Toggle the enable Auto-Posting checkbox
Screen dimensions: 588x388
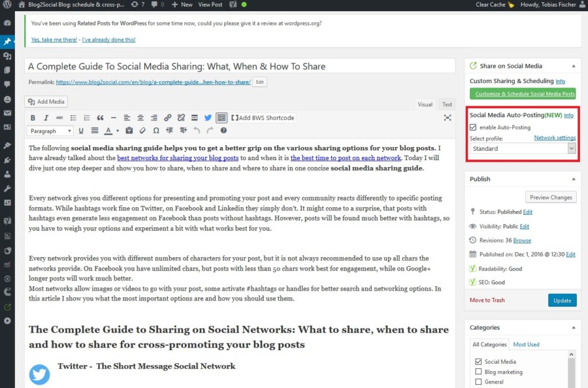(x=473, y=127)
